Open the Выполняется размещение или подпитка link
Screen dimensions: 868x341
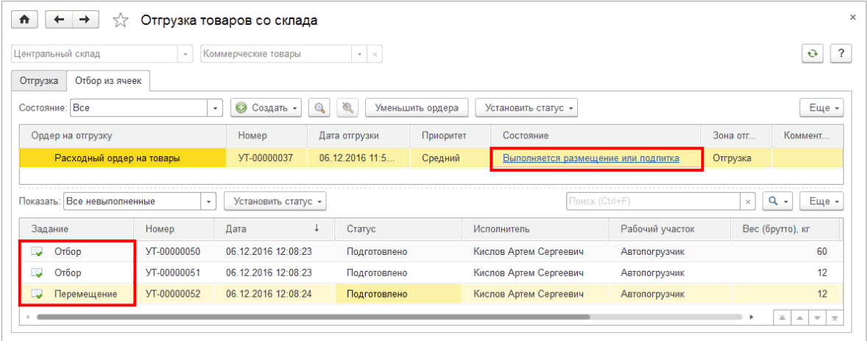pyautogui.click(x=590, y=158)
